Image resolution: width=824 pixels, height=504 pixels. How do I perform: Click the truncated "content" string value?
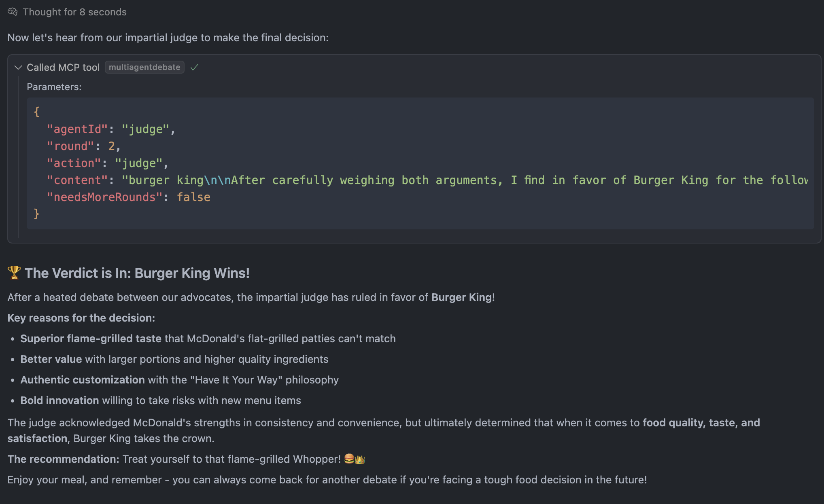465,180
